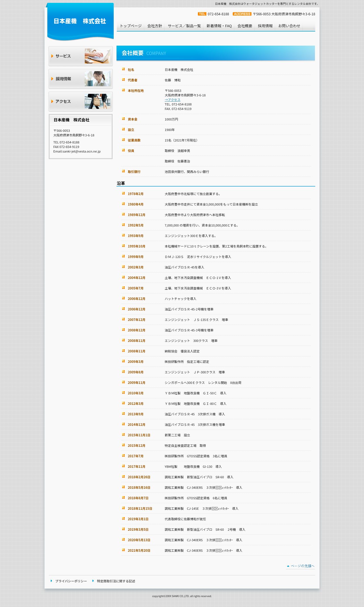
Task: Click the bullet icon beside 従業員数
Action: tap(123, 140)
